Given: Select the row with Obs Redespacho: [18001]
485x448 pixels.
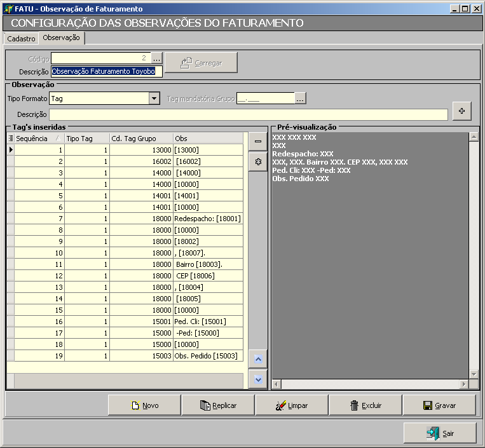Looking at the screenshot, I should [x=207, y=219].
